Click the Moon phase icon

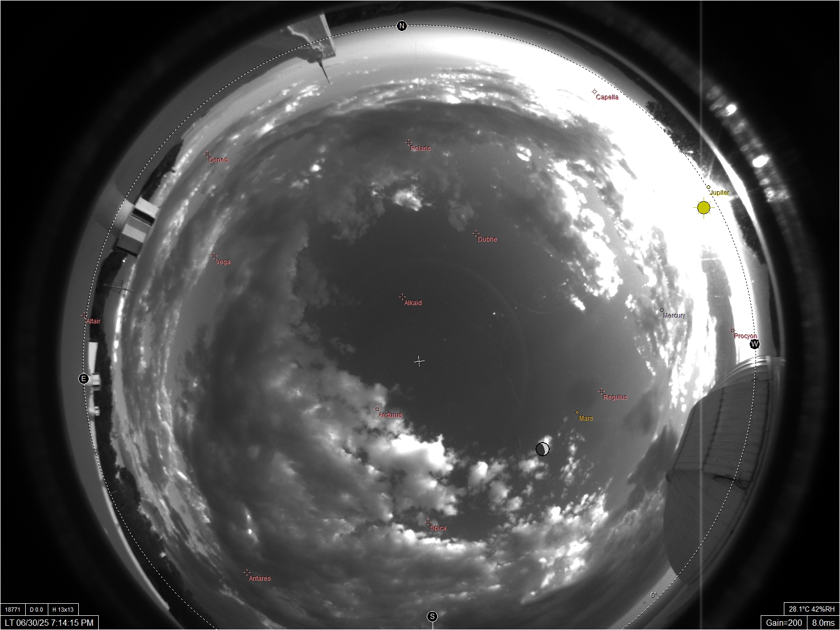tap(542, 449)
